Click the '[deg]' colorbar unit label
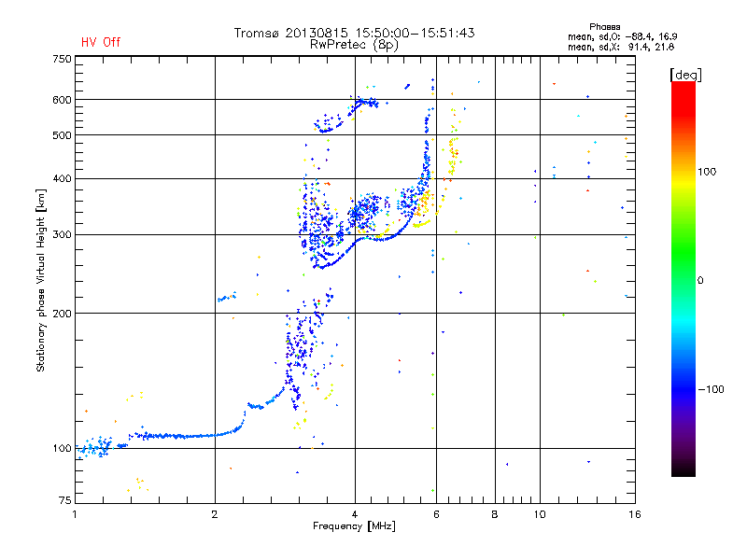 685,75
